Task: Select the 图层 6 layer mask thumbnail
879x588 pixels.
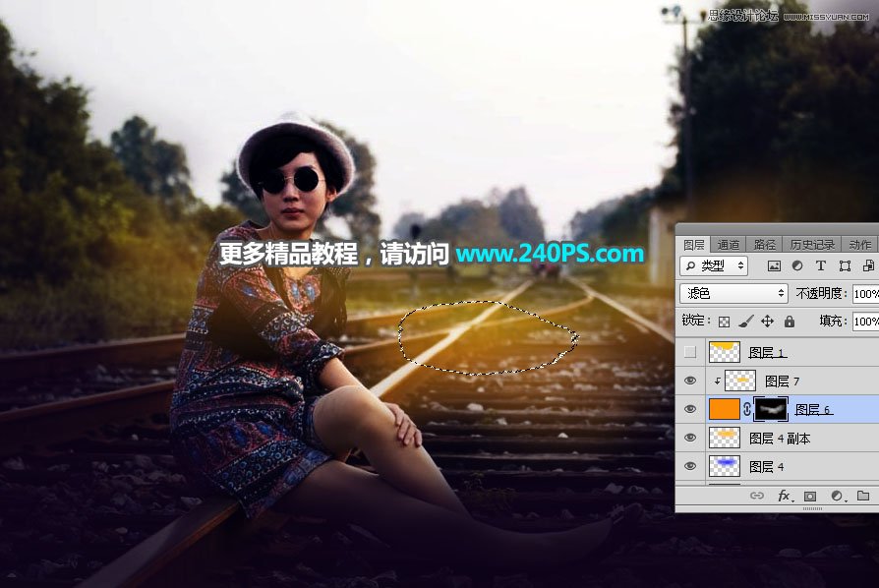Action: pos(771,409)
